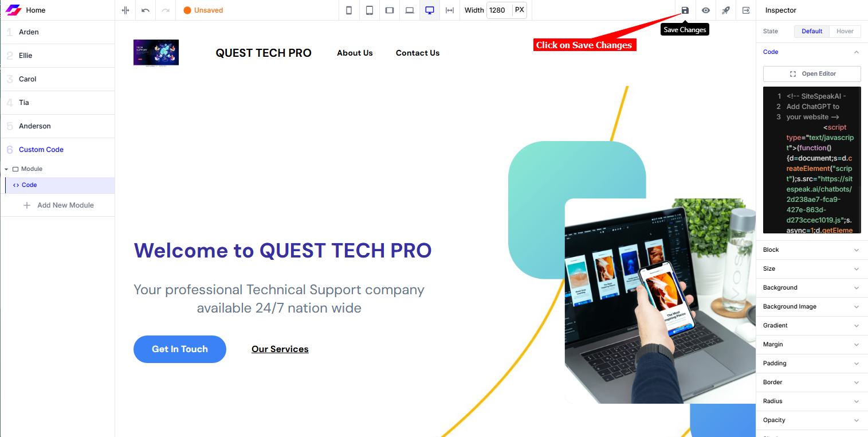
Task: Click the undo arrow icon
Action: (x=146, y=10)
